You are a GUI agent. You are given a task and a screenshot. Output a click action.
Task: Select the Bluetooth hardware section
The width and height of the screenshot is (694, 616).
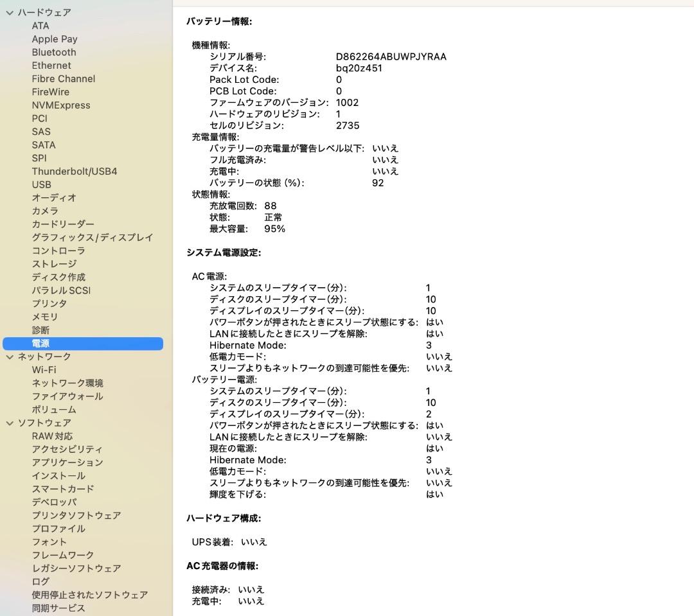[53, 52]
